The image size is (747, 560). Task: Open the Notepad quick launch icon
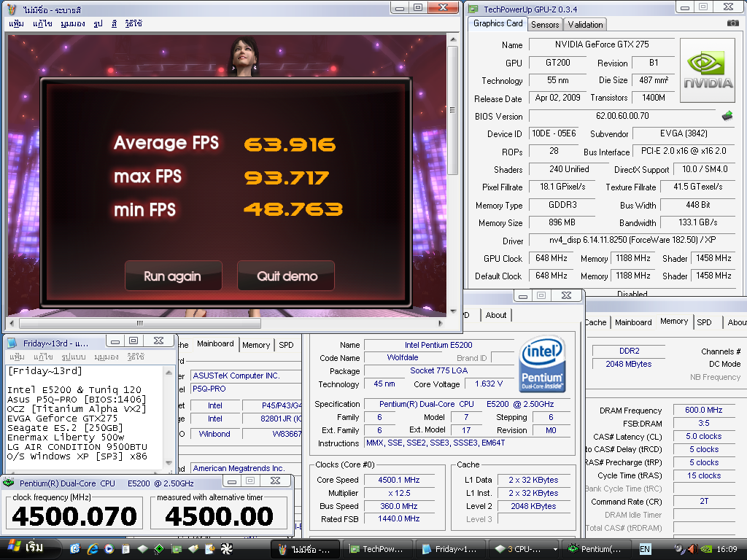125,549
